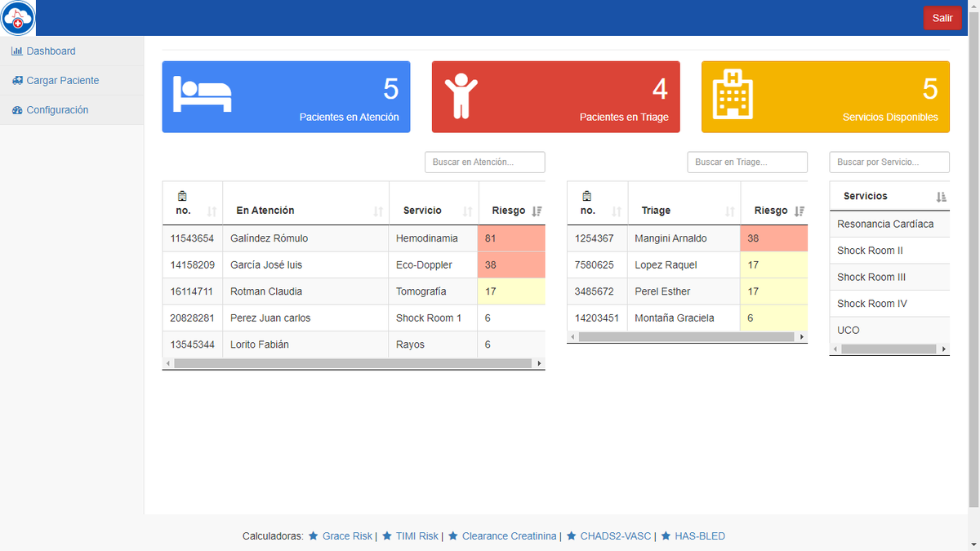Screen dimensions: 980x551
Task: Open Cargar Paciente in sidebar
Action: tap(72, 80)
